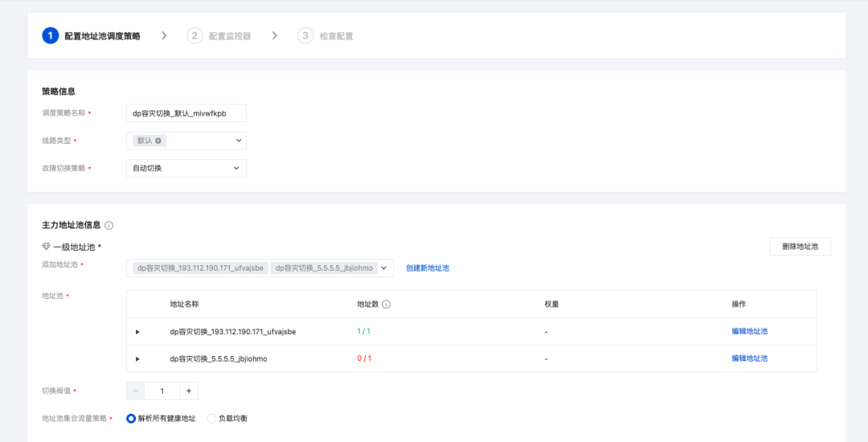Click 编辑地址池 for 5.5.5.5 pool
Screen dimensions: 868x442
click(750, 358)
